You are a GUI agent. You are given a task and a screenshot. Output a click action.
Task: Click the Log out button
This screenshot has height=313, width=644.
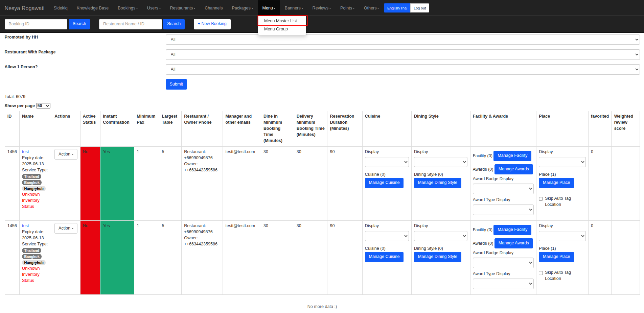[x=420, y=8]
